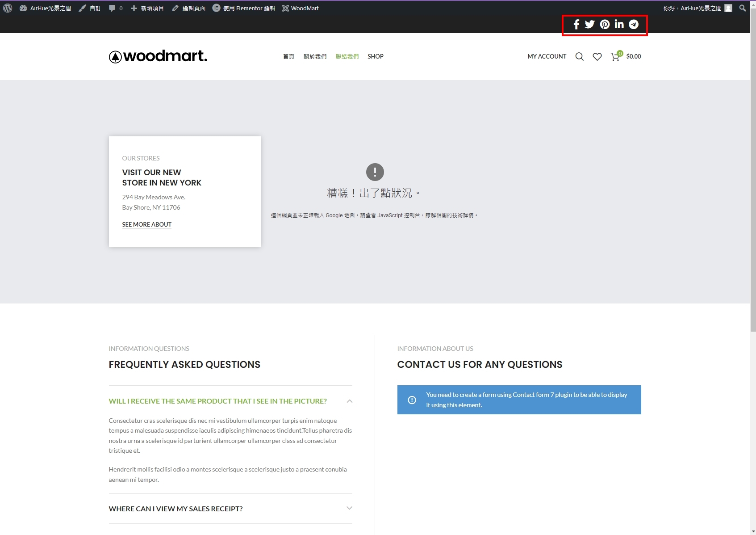Open the 新增項目 menu in admin bar
Viewport: 756px width, 535px height.
coord(147,8)
